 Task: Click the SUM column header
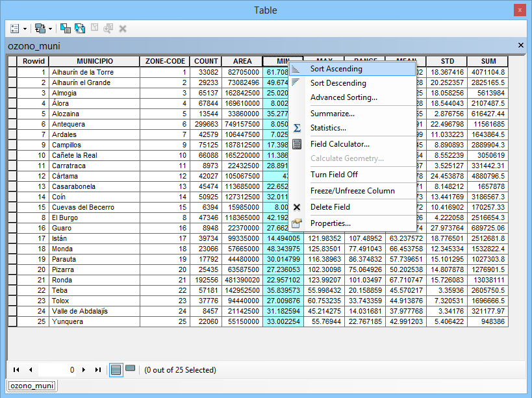[488, 62]
